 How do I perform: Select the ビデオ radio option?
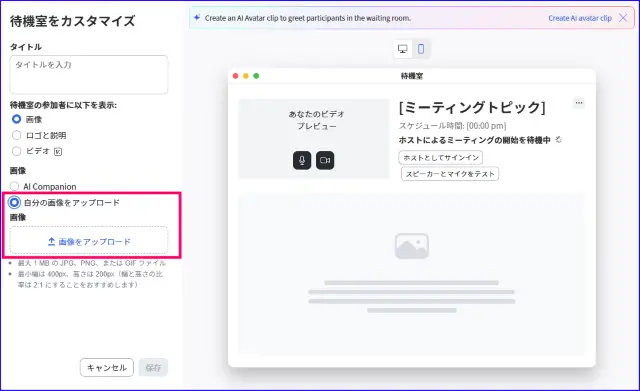[x=16, y=151]
